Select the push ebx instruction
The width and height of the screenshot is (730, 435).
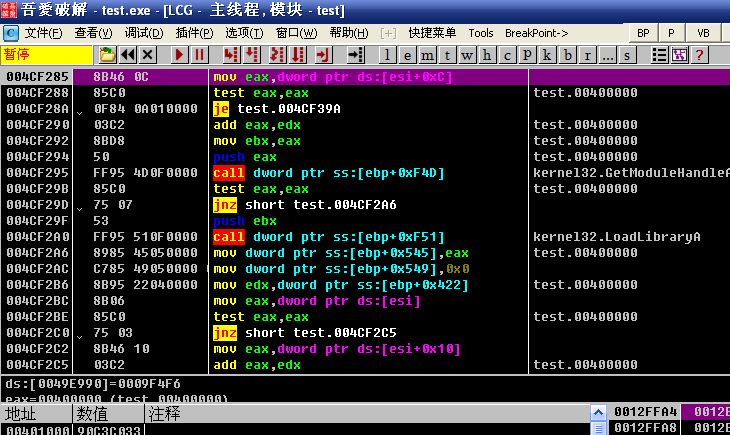[x=245, y=221]
